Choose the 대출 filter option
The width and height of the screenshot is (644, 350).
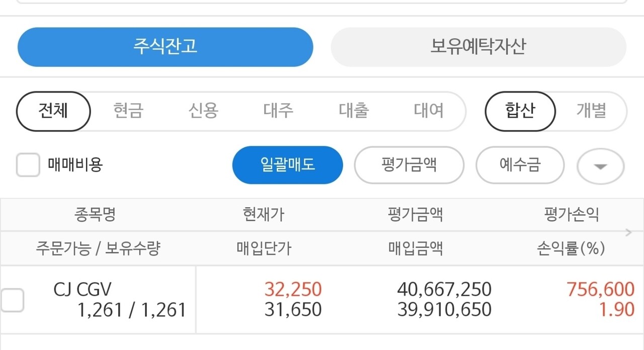[x=353, y=112]
